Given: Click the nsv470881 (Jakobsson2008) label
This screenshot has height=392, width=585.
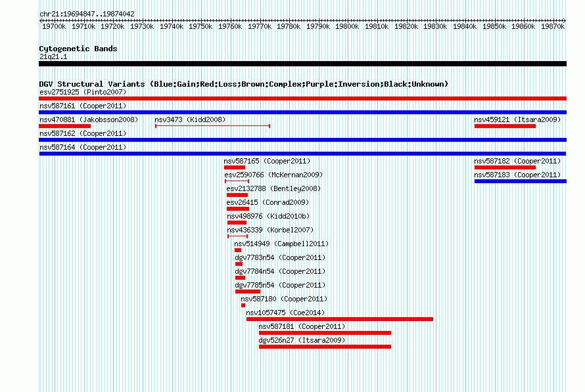Looking at the screenshot, I should 89,120.
